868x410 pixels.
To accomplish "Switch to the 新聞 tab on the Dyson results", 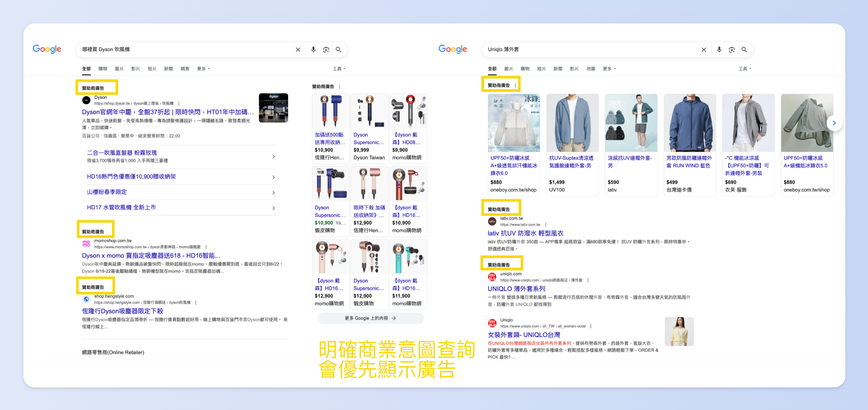I will 169,69.
